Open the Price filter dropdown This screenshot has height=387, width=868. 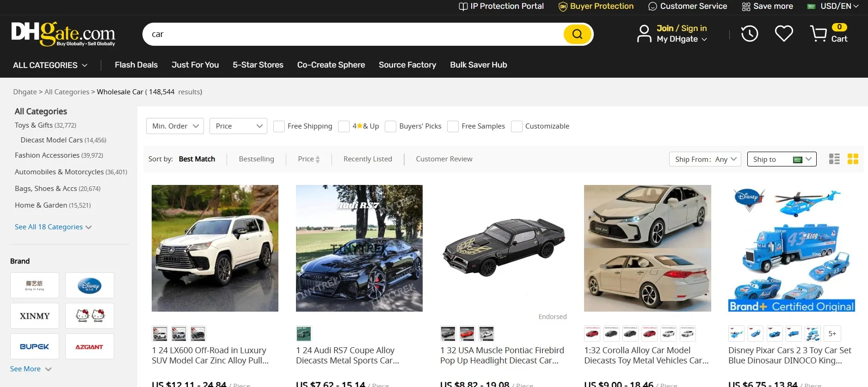[238, 126]
